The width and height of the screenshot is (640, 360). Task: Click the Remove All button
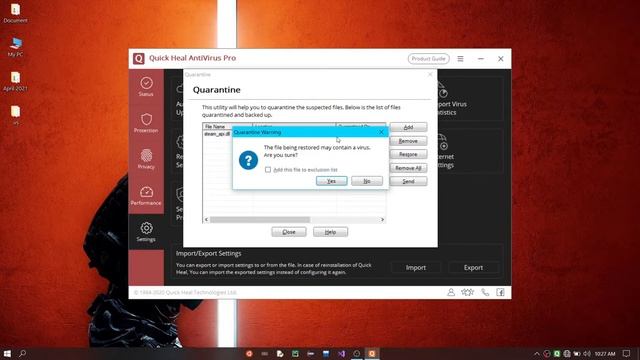click(x=408, y=168)
